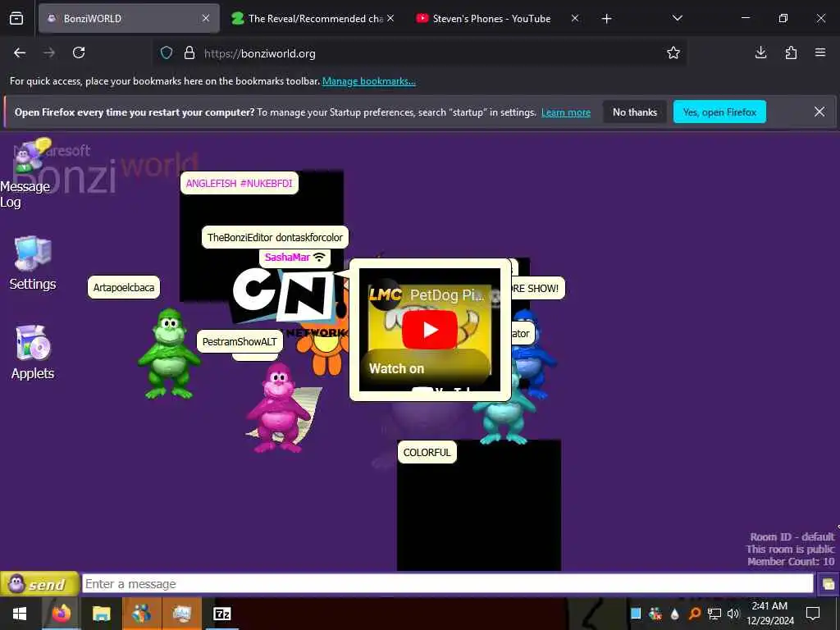The height and width of the screenshot is (630, 840).
Task: Click the pink Bonzi character
Action: pos(279,407)
